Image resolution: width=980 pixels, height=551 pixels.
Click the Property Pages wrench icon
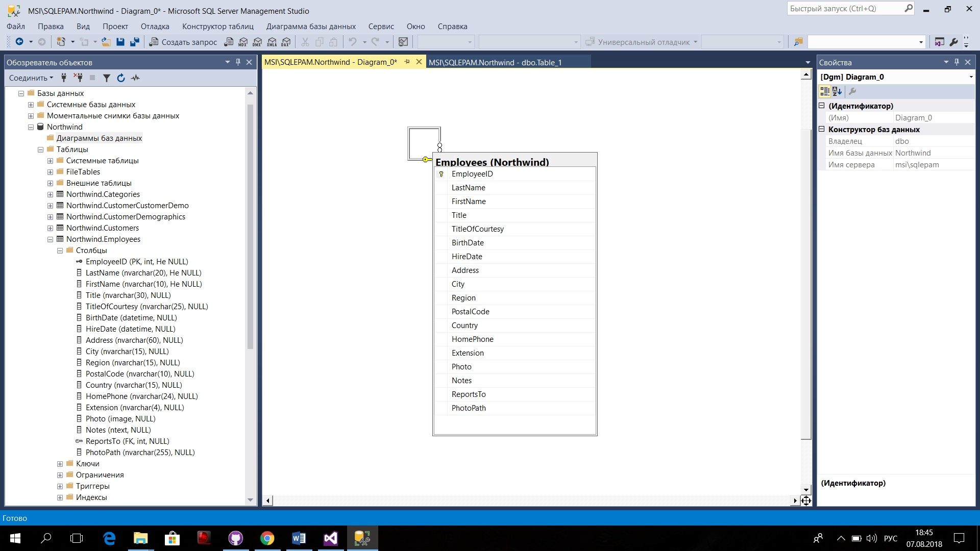click(x=852, y=91)
